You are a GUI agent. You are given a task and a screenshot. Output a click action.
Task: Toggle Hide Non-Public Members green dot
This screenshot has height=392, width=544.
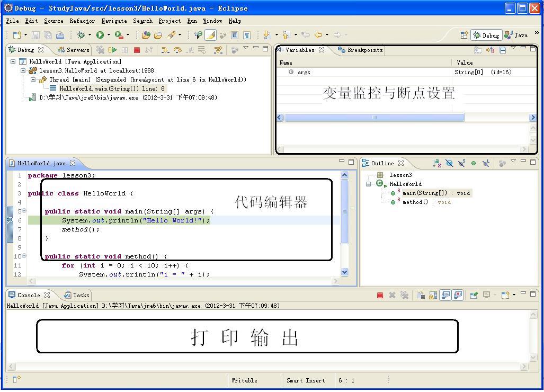point(474,163)
